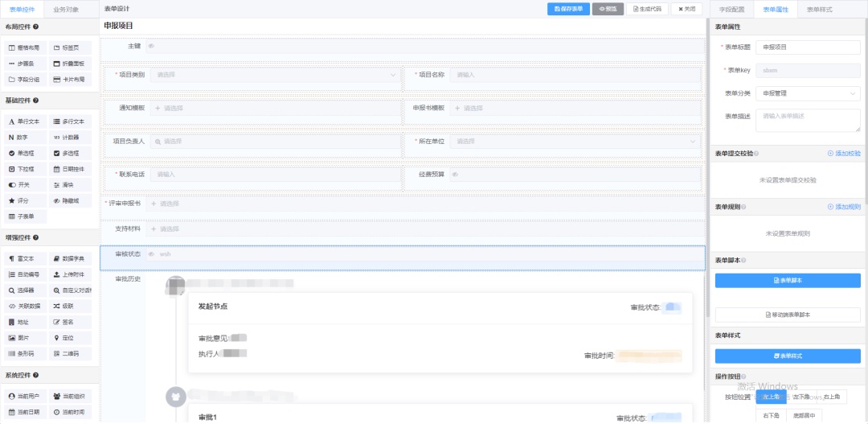Set button position to 右下角
Image resolution: width=868 pixels, height=424 pixels.
(x=772, y=415)
